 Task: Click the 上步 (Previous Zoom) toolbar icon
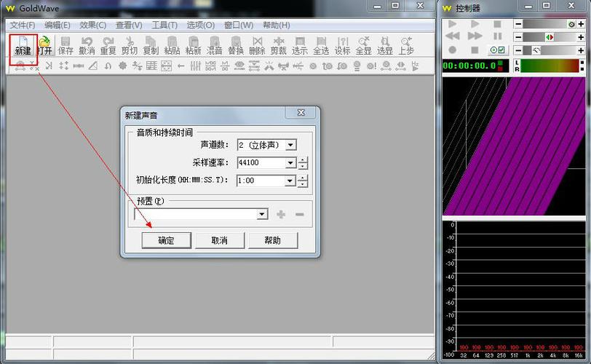(406, 45)
